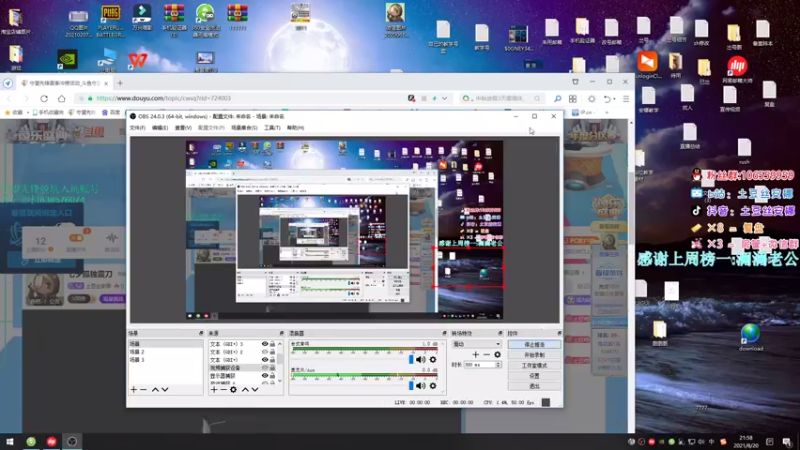The height and width of the screenshot is (450, 800).
Task: Open OBS Edit menu (编辑)
Action: (x=160, y=128)
